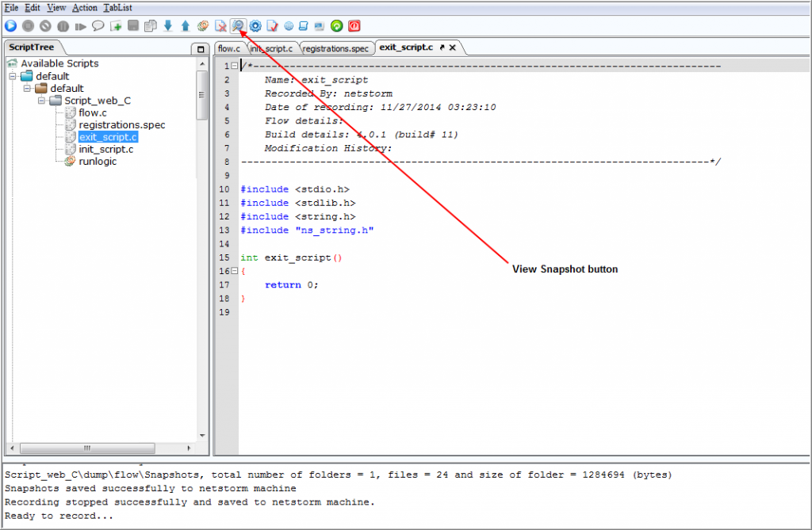Select Script_web_C folder in tree
The height and width of the screenshot is (530, 812).
98,101
